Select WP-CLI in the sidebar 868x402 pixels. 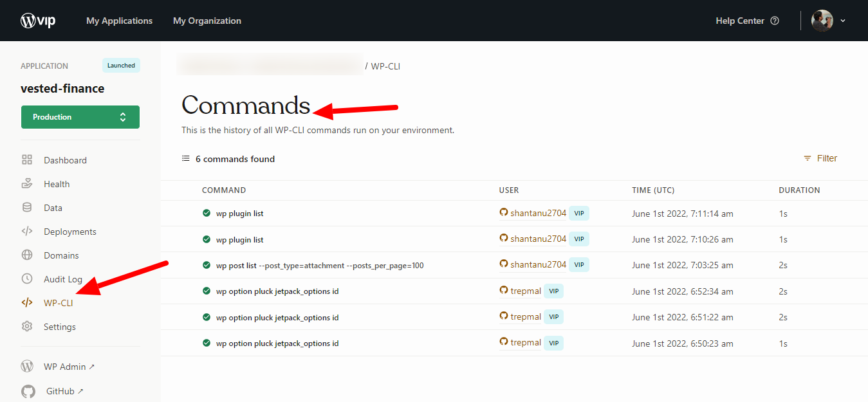59,303
